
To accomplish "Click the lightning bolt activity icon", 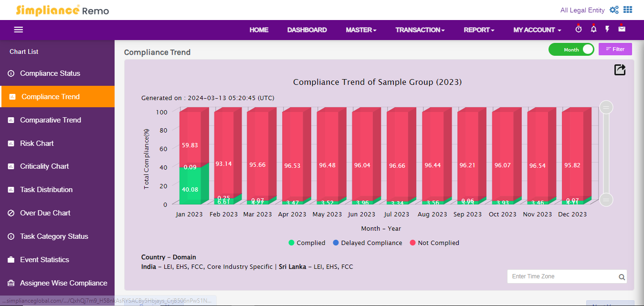I will coord(607,29).
